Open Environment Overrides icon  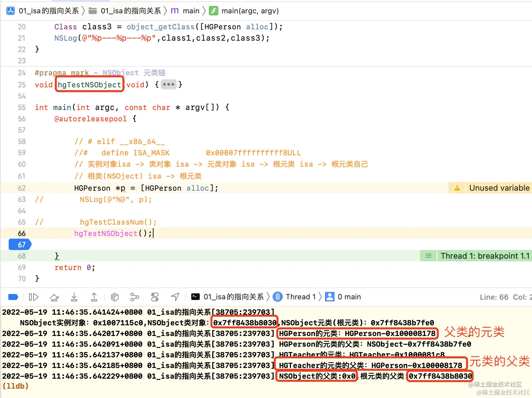155,297
